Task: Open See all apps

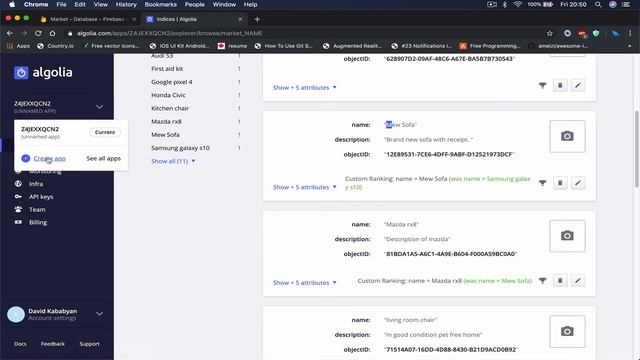Action: 103,158
